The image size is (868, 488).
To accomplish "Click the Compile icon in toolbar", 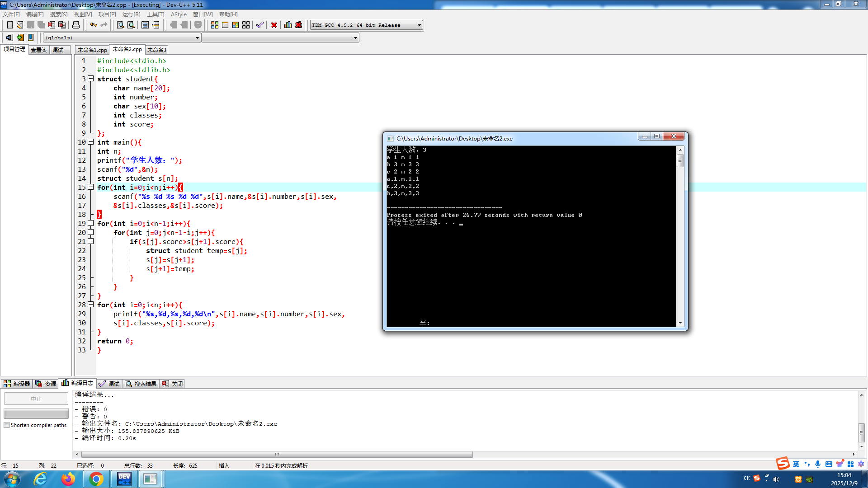I will coord(215,25).
